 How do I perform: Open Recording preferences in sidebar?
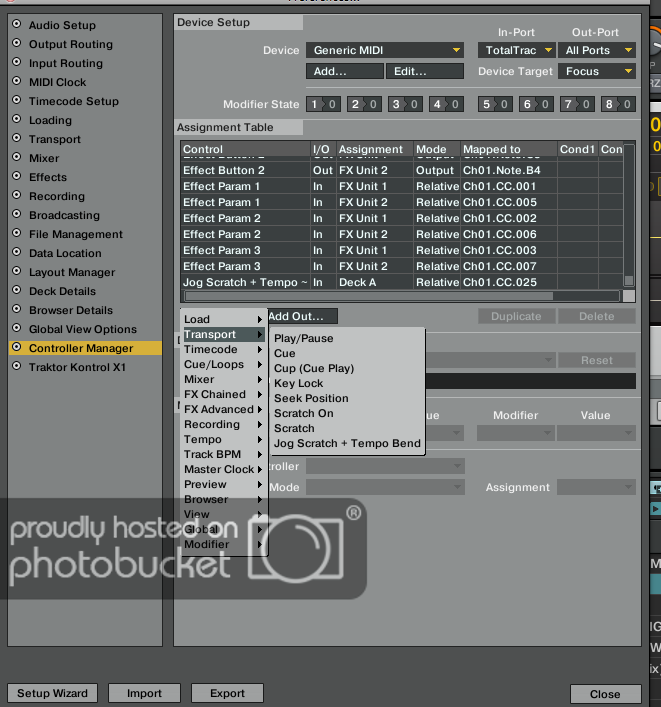pyautogui.click(x=57, y=196)
